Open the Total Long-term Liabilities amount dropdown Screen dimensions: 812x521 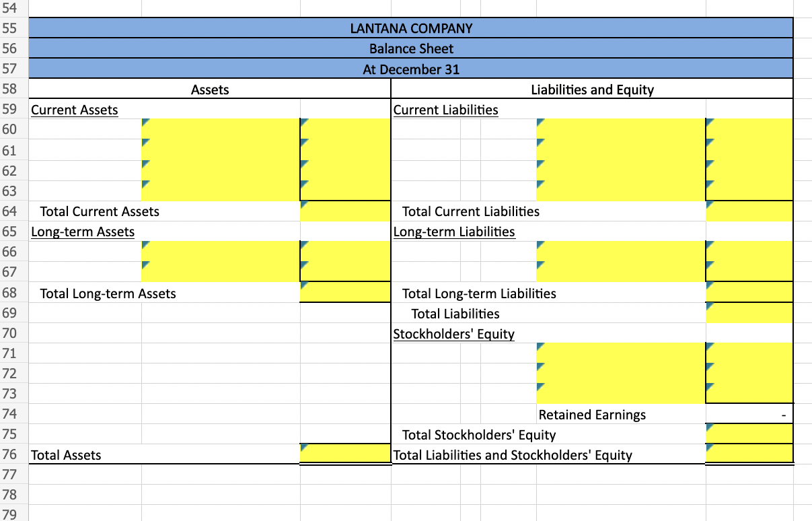click(x=748, y=293)
